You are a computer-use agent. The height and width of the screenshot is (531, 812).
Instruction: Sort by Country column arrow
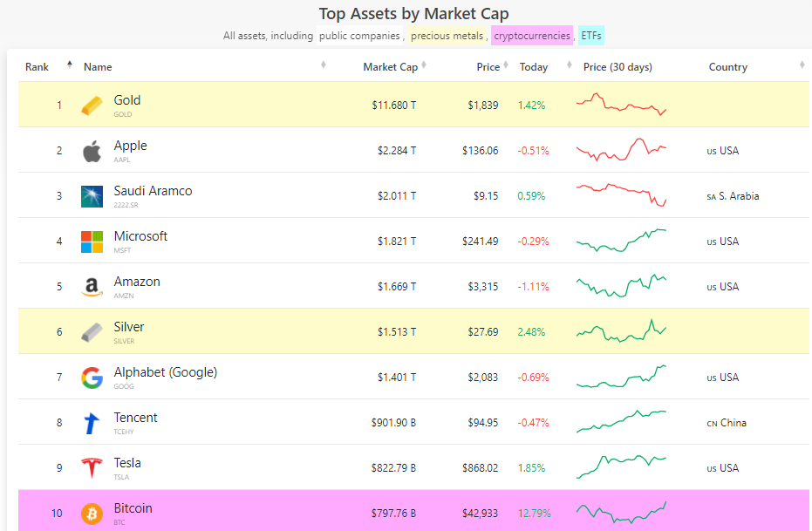point(802,65)
